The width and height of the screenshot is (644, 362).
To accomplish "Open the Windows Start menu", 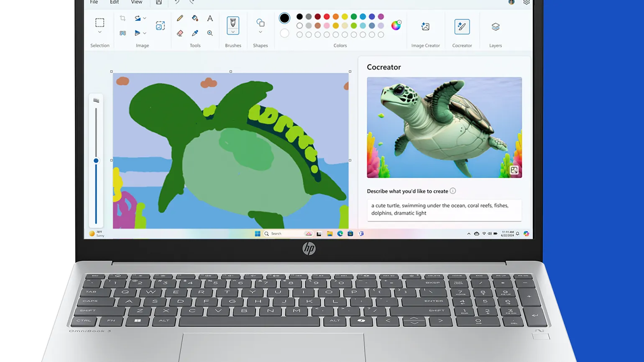I will tap(258, 234).
